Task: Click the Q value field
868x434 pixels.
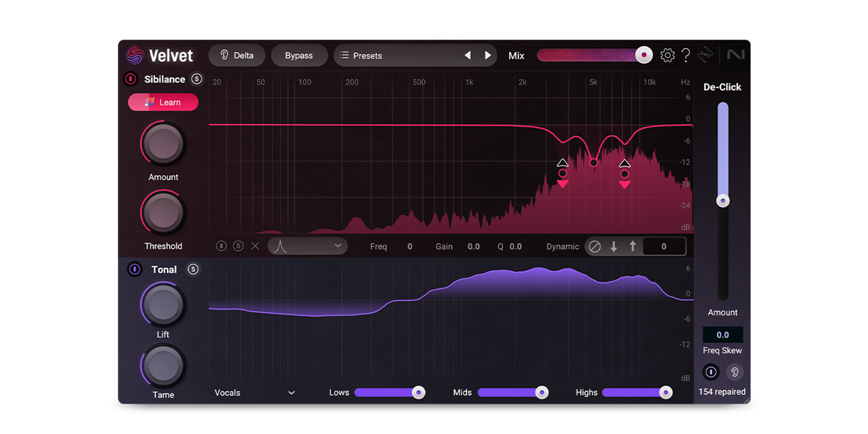Action: pyautogui.click(x=516, y=247)
